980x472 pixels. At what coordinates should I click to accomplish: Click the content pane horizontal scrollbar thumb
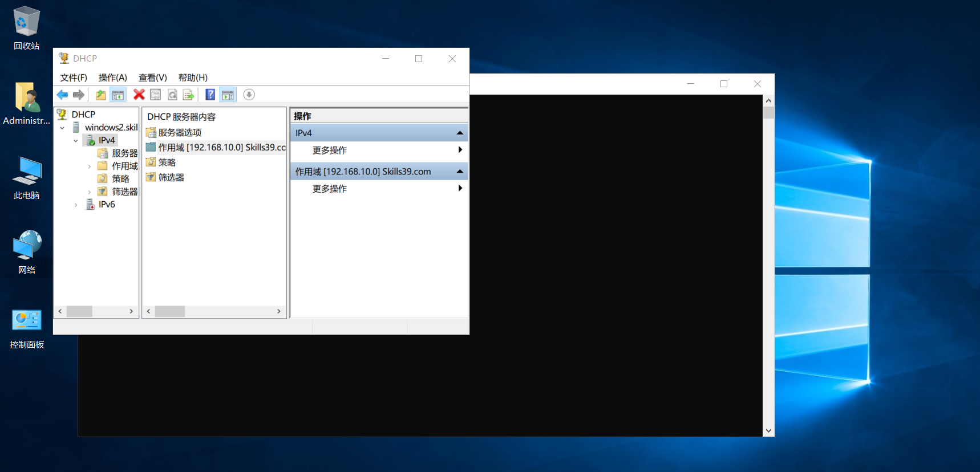point(170,311)
